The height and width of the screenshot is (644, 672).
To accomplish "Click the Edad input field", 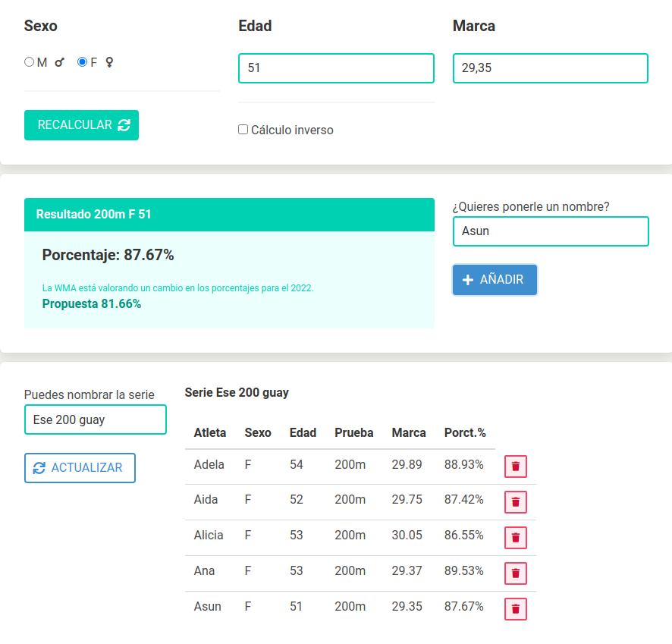I will (x=336, y=68).
